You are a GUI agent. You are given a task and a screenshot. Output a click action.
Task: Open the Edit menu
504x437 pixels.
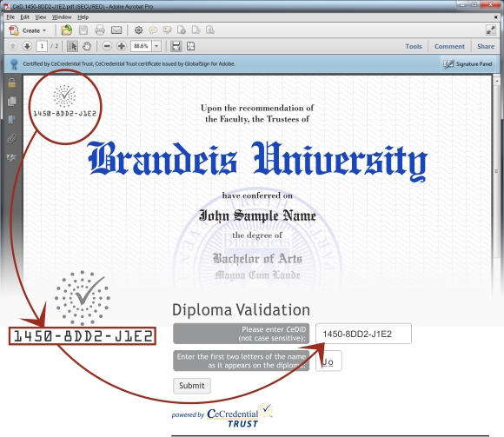[24, 17]
